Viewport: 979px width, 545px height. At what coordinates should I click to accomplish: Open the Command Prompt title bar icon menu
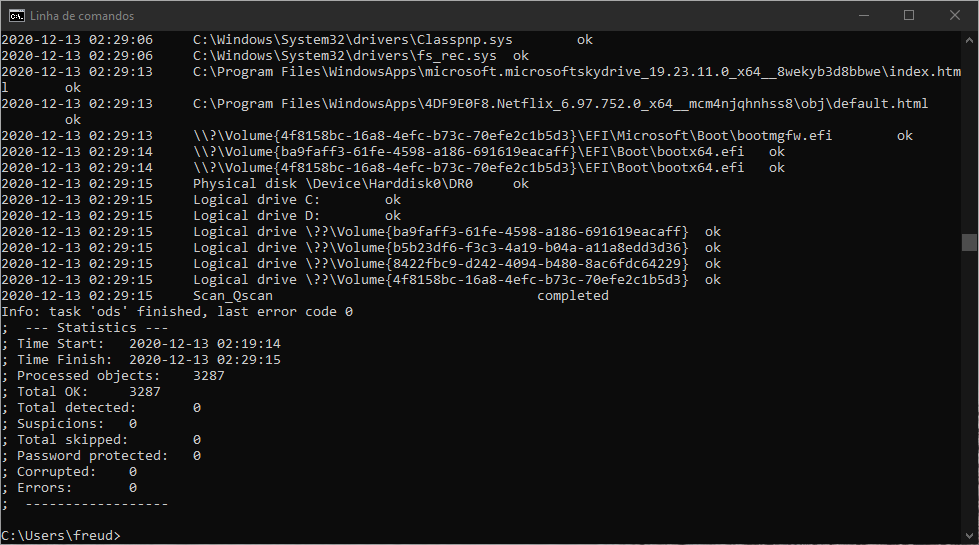(17, 16)
